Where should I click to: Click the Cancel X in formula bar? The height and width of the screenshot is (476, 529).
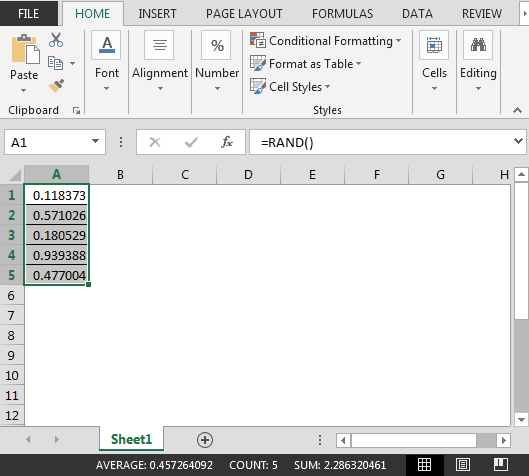tap(155, 142)
